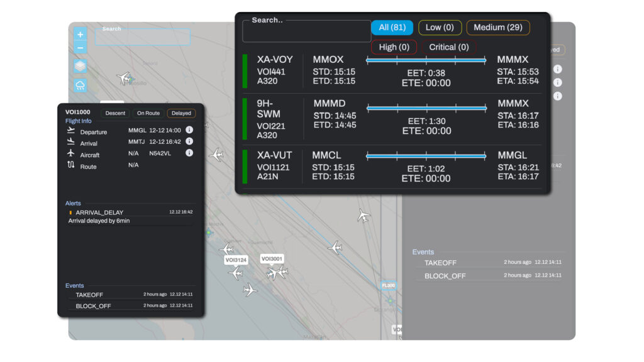
Task: Click the XA-VOY flight progress bar
Action: click(x=426, y=60)
